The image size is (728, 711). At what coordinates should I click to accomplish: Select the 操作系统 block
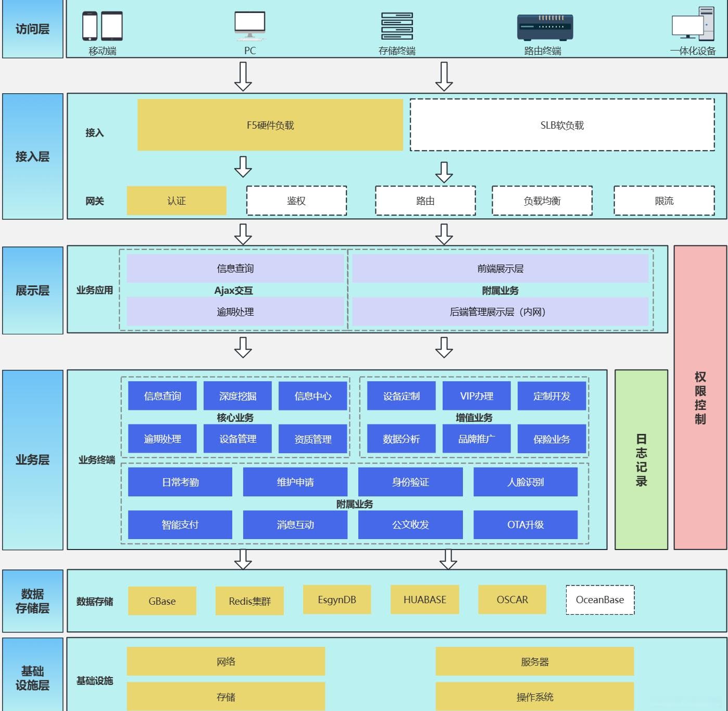tap(535, 696)
